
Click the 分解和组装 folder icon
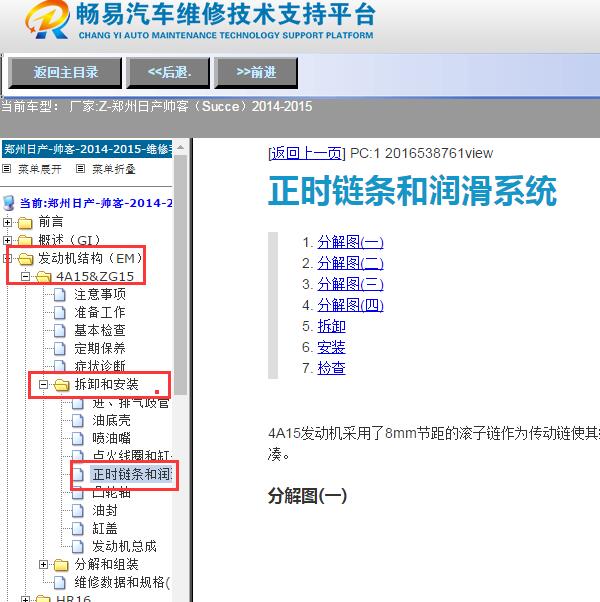61,565
